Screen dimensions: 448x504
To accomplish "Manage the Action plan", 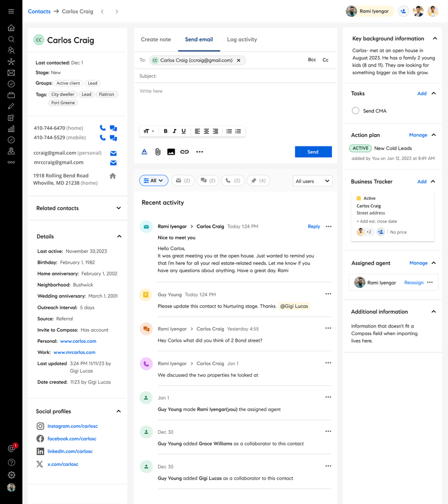I will pyautogui.click(x=418, y=135).
